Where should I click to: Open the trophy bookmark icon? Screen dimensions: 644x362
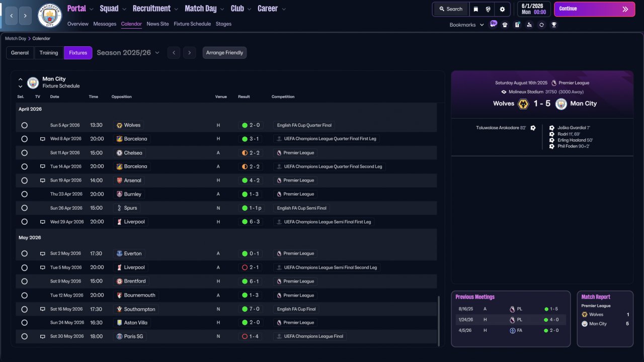coord(554,25)
